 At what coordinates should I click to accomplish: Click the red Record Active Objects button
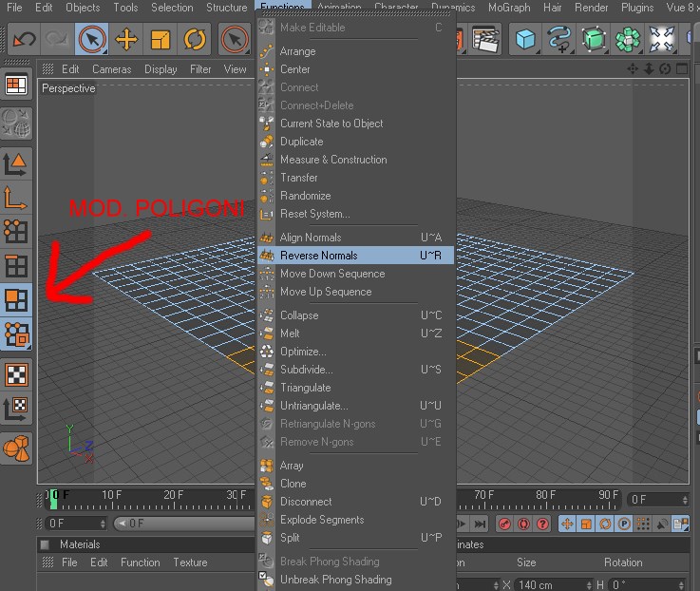[504, 524]
